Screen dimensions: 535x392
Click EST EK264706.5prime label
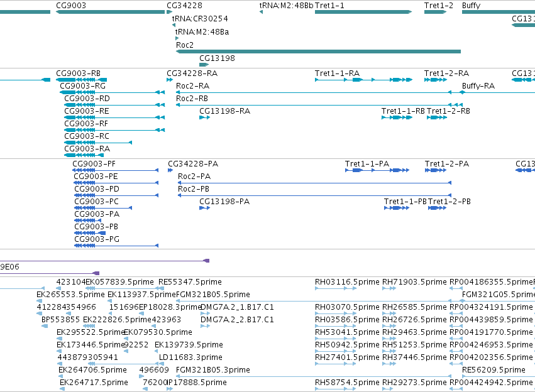point(92,371)
